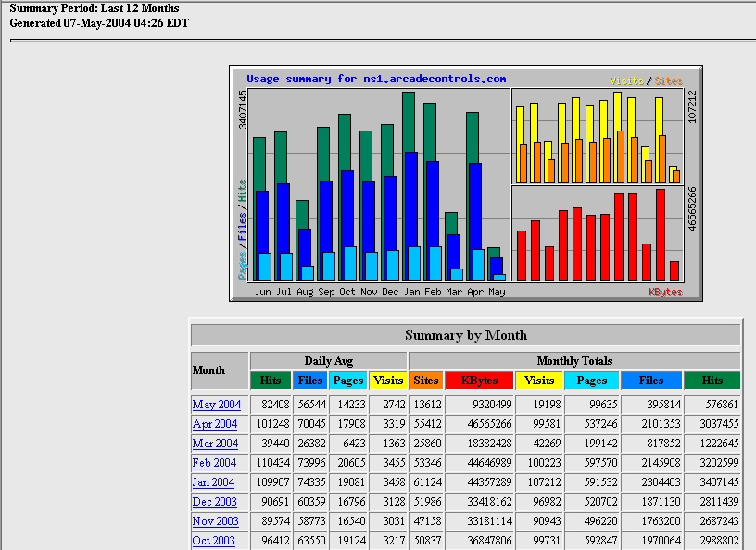Open the Dec 2003 monthly link
This screenshot has width=756, height=550.
tap(215, 502)
